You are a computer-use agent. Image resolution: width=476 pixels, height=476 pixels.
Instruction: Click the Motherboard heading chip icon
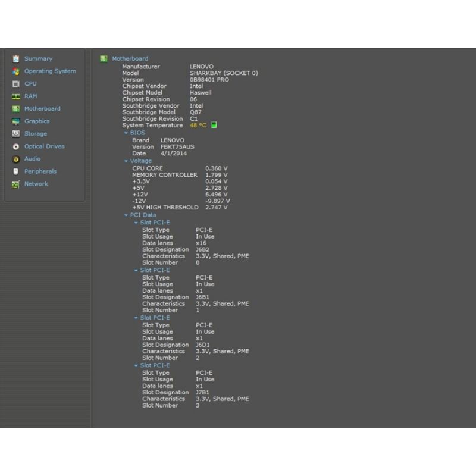pyautogui.click(x=104, y=58)
